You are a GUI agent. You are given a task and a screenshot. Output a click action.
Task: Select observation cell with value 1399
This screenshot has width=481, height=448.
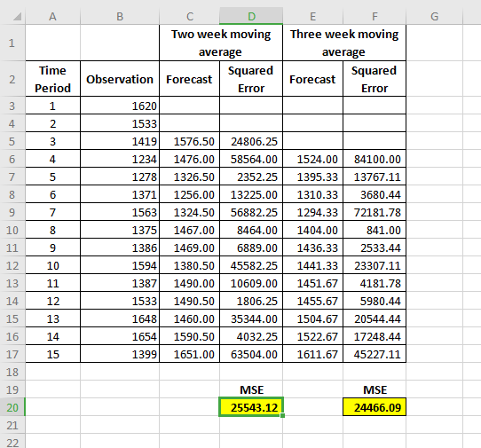(120, 354)
